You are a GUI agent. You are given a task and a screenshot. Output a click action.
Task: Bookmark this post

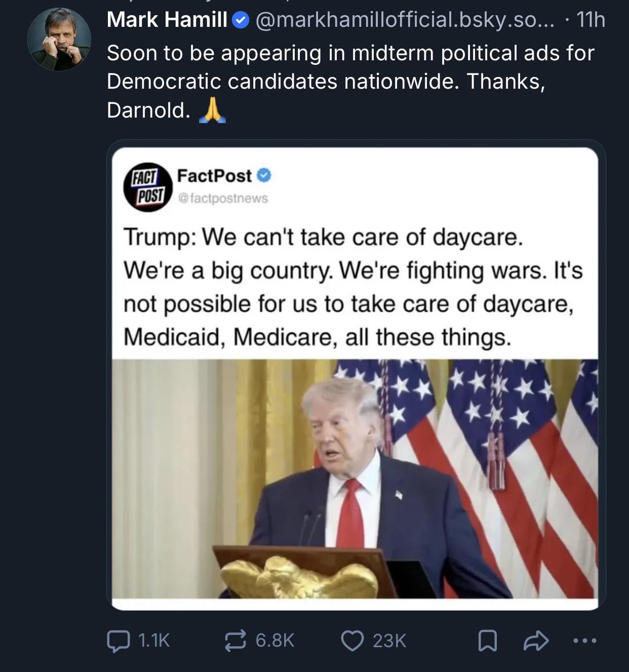(488, 642)
